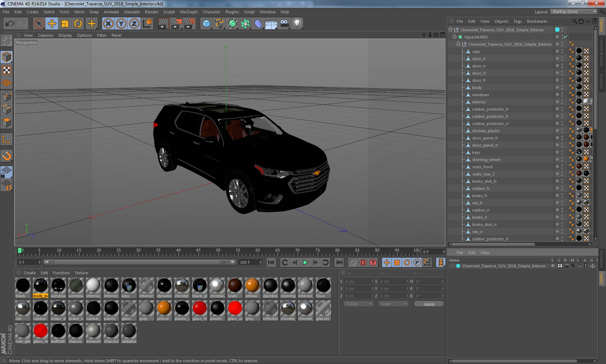Add a HyperNURBS generator object
Screen dimensions: 606x364
point(232,24)
